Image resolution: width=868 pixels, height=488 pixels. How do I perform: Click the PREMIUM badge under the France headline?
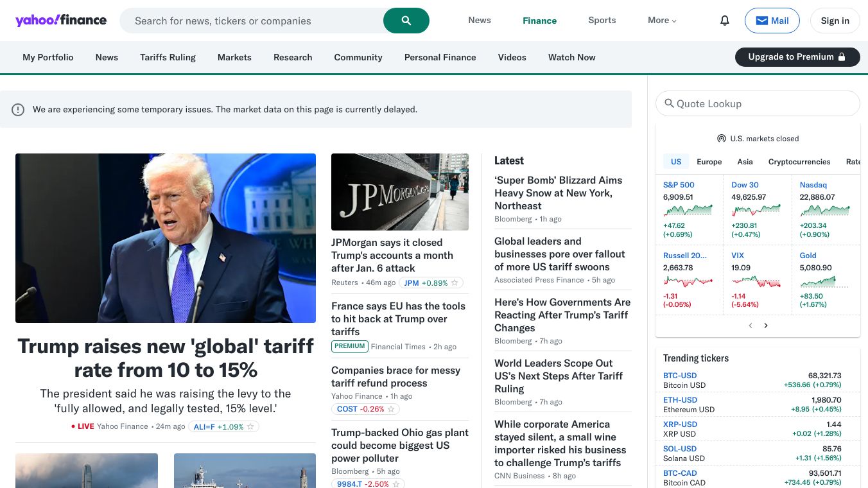[x=350, y=346]
